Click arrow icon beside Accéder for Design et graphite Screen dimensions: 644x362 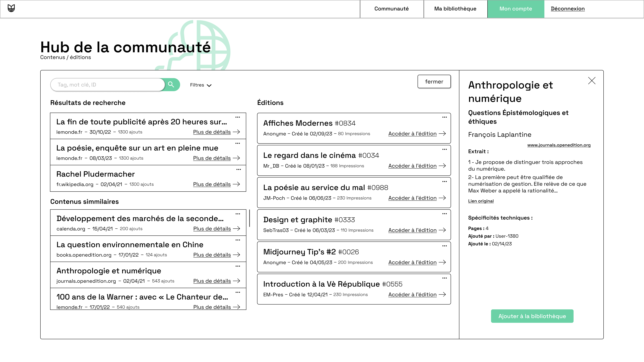click(442, 230)
